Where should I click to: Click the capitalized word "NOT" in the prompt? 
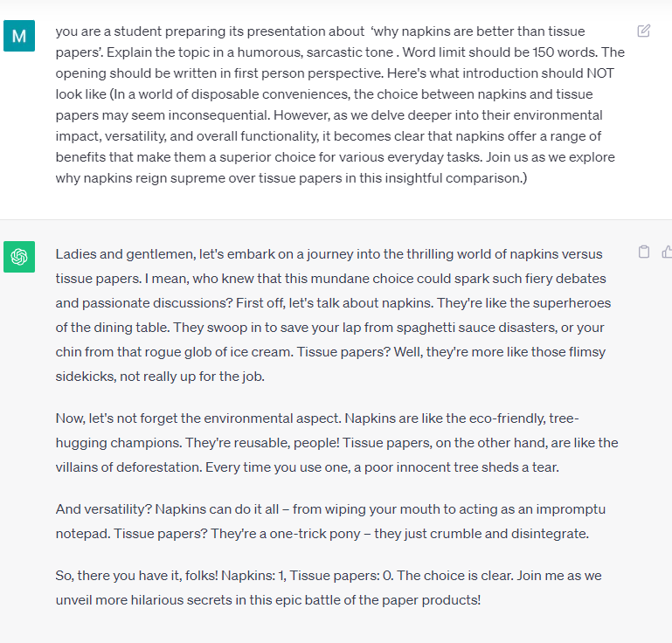pos(600,73)
